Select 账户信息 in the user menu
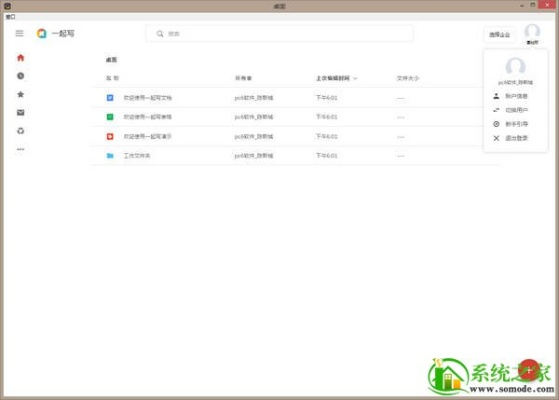Image resolution: width=559 pixels, height=400 pixels. [x=516, y=96]
